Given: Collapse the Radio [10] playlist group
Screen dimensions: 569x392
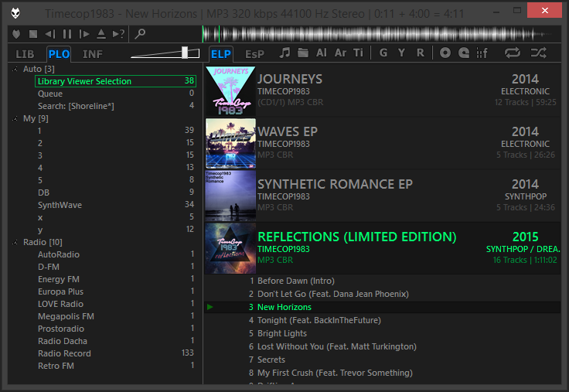Looking at the screenshot, I should coord(15,242).
